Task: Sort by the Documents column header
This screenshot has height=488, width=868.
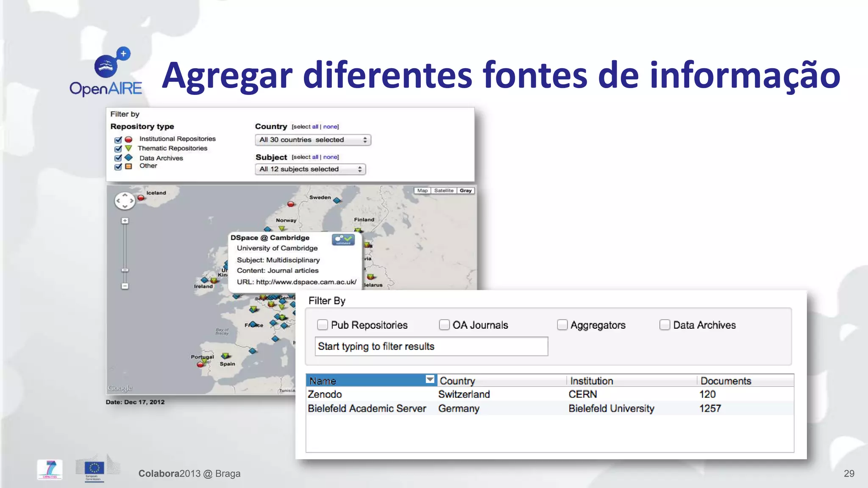Action: coord(745,380)
